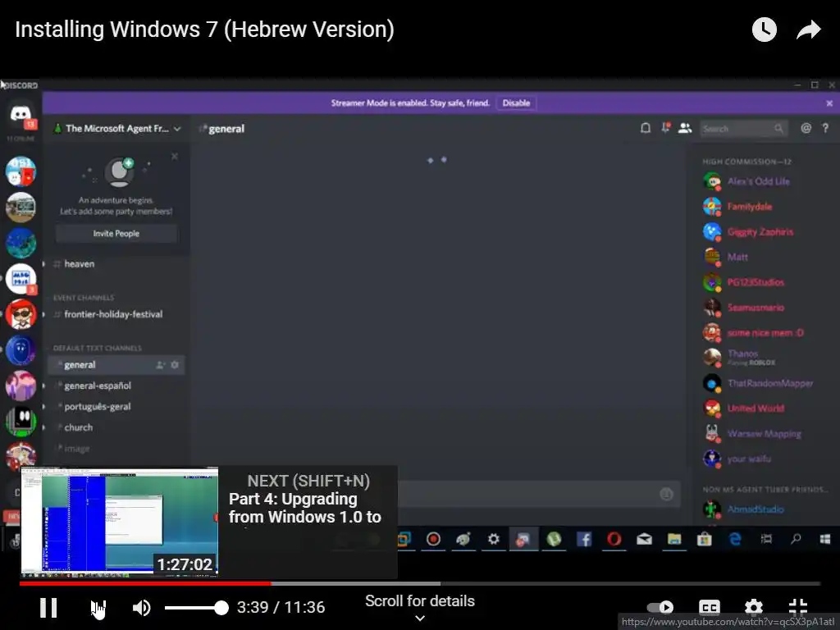Open Discord pinned messages icon
840x630 pixels.
[x=665, y=127]
